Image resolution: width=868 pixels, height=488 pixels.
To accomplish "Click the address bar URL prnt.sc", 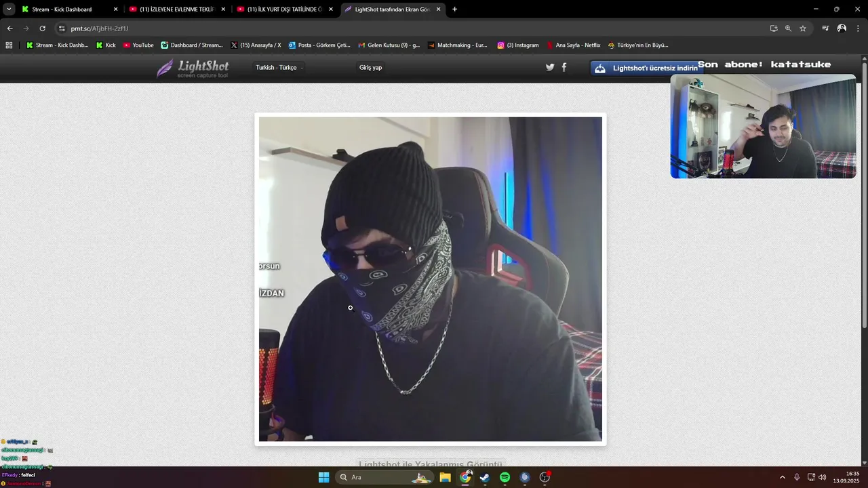I will [x=100, y=28].
